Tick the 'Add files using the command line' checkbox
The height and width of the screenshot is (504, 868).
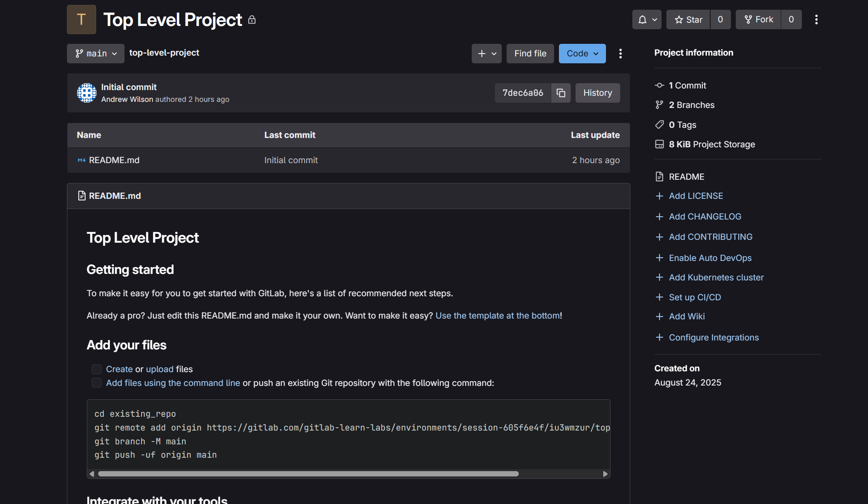point(96,383)
